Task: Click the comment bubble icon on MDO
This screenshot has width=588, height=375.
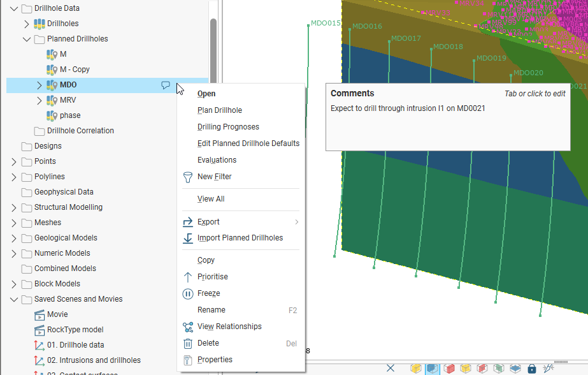Action: click(166, 85)
